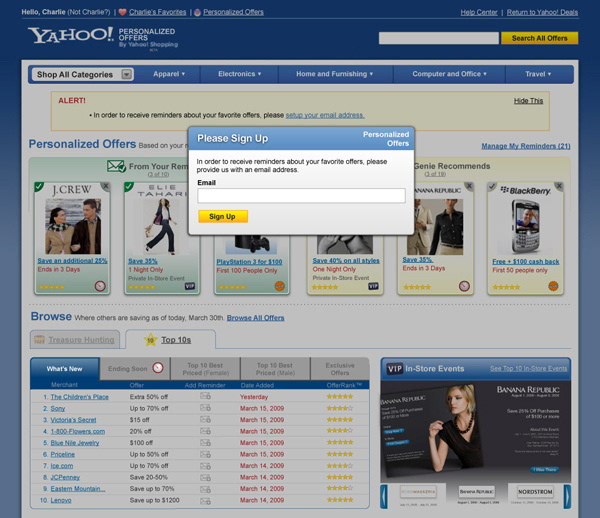Click the clock icon in Ending Soon tab
600x518 pixels.
pos(158,368)
